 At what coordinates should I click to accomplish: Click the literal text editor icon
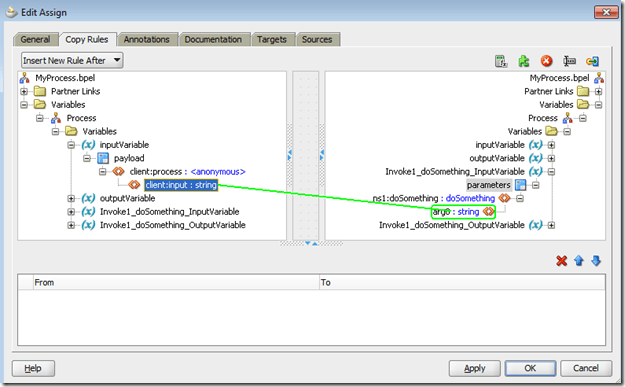[569, 61]
